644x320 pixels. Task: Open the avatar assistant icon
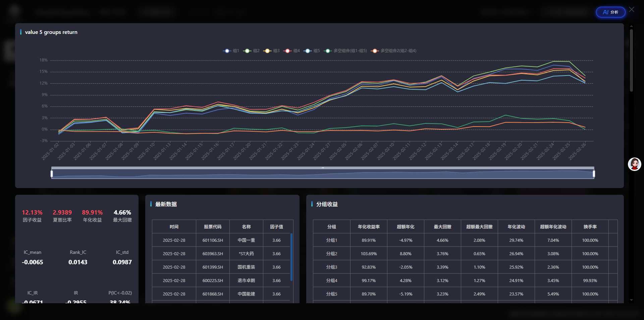[x=634, y=164]
